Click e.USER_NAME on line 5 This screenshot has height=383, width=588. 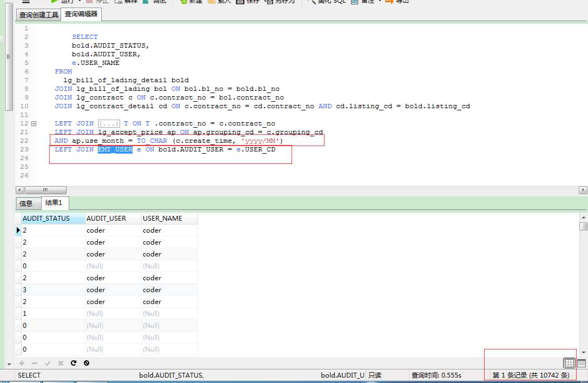coord(96,63)
